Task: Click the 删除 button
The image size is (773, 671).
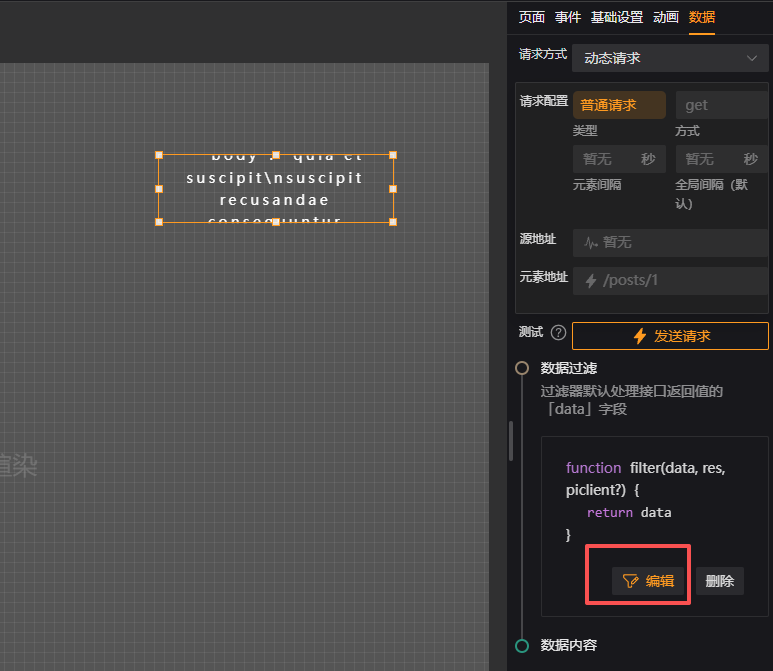Action: pos(720,581)
